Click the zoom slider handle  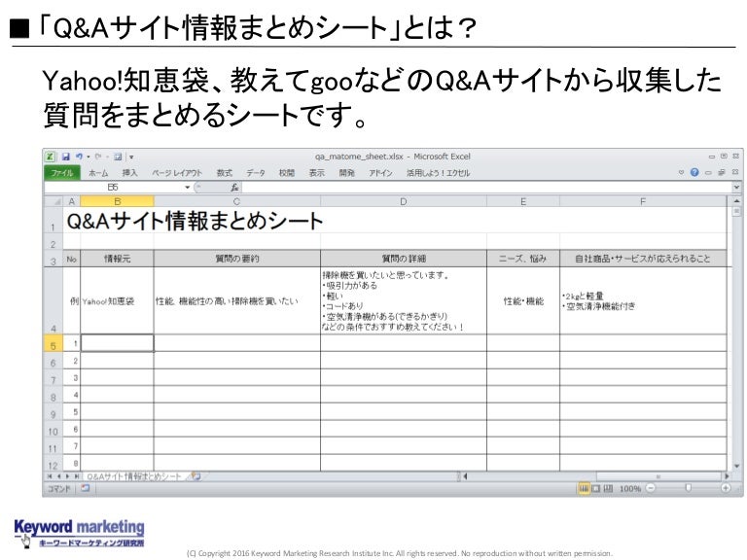(x=688, y=489)
